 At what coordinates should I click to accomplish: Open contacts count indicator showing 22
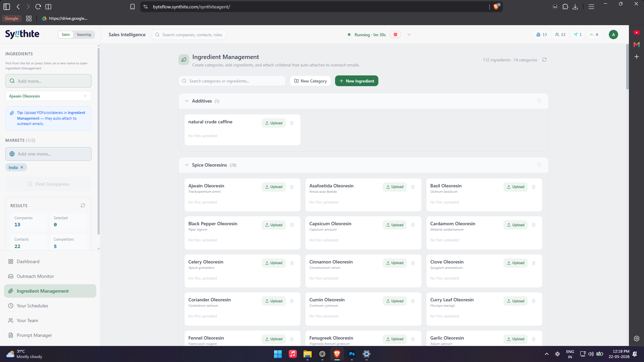(x=560, y=35)
